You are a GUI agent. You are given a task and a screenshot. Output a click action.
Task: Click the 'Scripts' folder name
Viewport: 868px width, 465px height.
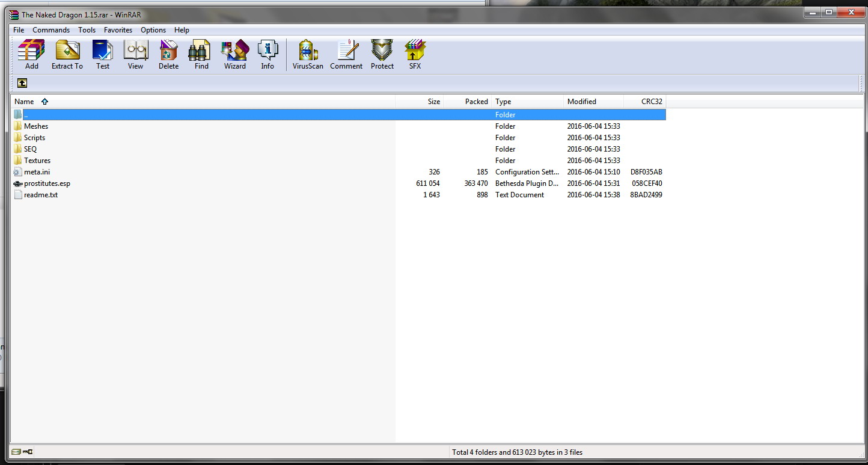tap(35, 138)
